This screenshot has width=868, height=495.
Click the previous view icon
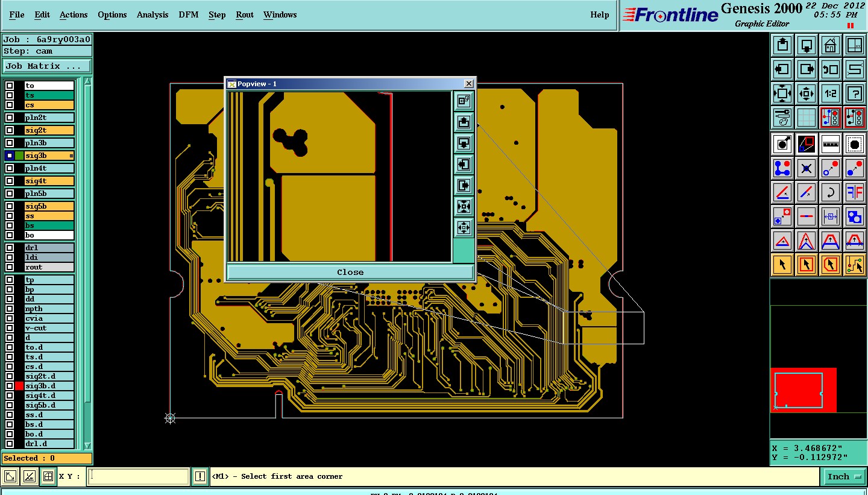[x=831, y=69]
